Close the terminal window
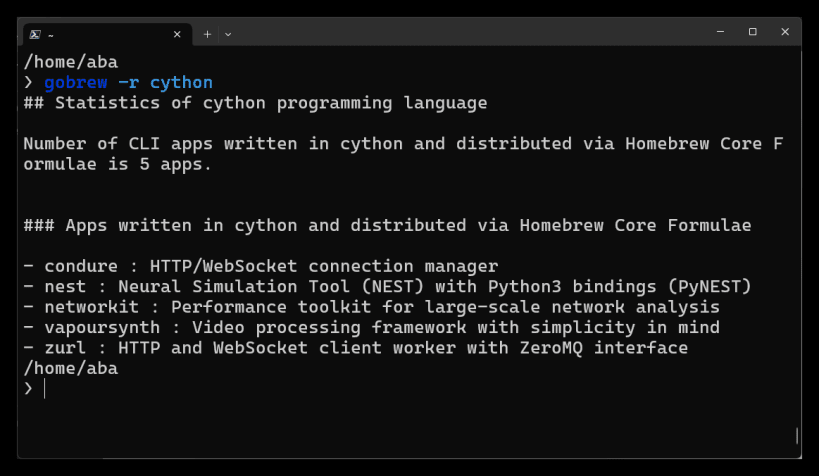819x476 pixels. [785, 32]
